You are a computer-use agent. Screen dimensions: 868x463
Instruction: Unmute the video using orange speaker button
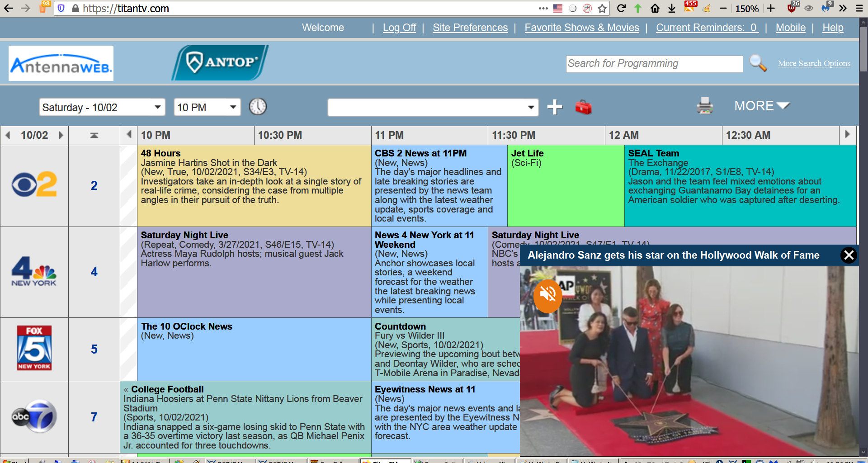click(547, 295)
